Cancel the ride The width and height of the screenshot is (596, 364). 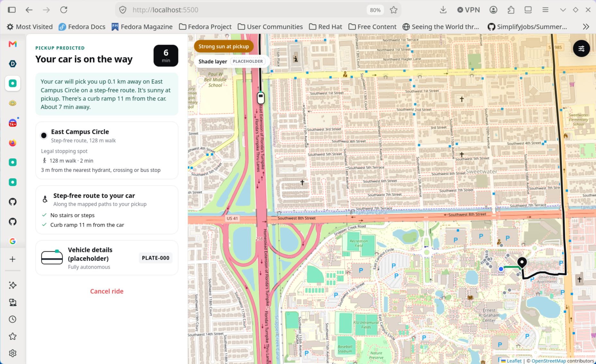coord(107,291)
